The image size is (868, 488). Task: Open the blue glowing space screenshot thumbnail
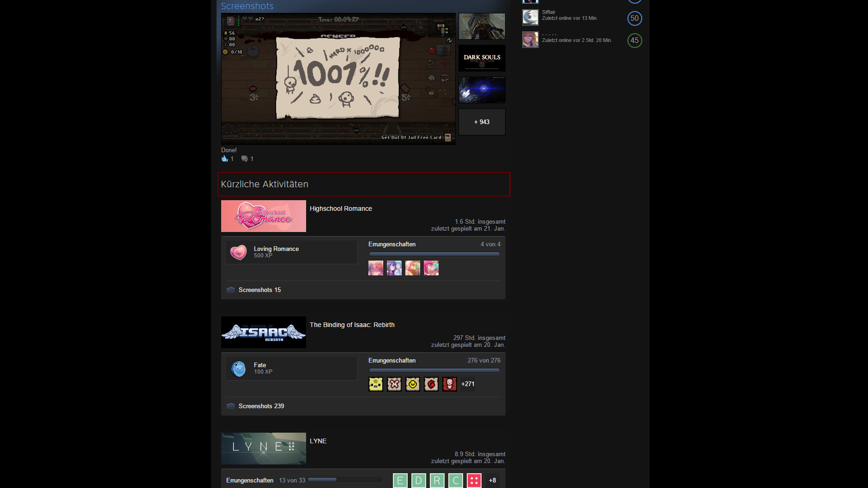pyautogui.click(x=482, y=90)
